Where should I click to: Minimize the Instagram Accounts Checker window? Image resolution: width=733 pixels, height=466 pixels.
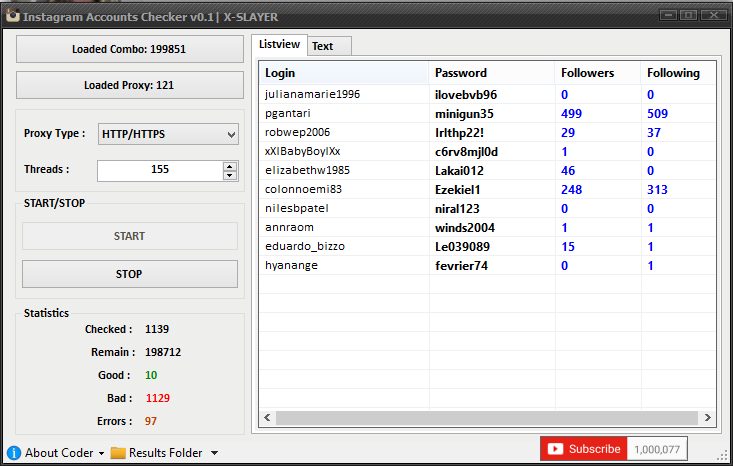[x=668, y=15]
